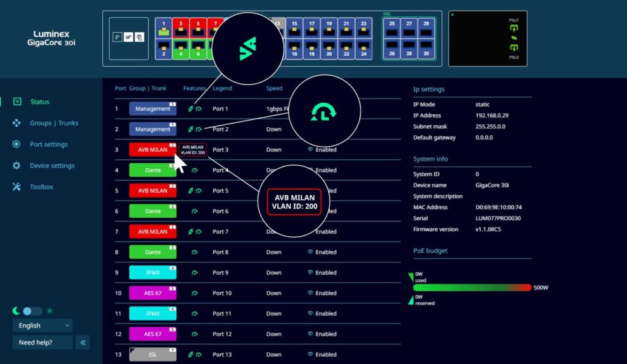The height and width of the screenshot is (364, 627).
Task: Click the Enabled status icon for Port 10
Action: pyautogui.click(x=310, y=293)
